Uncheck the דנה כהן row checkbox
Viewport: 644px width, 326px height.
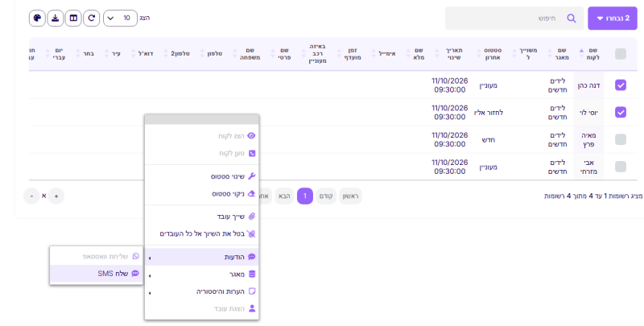click(621, 85)
